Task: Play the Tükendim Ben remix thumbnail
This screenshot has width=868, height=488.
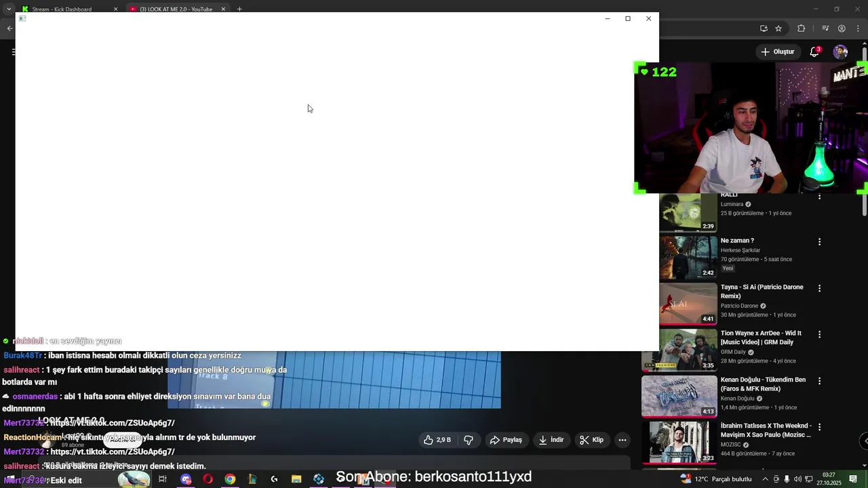Action: coord(679,396)
